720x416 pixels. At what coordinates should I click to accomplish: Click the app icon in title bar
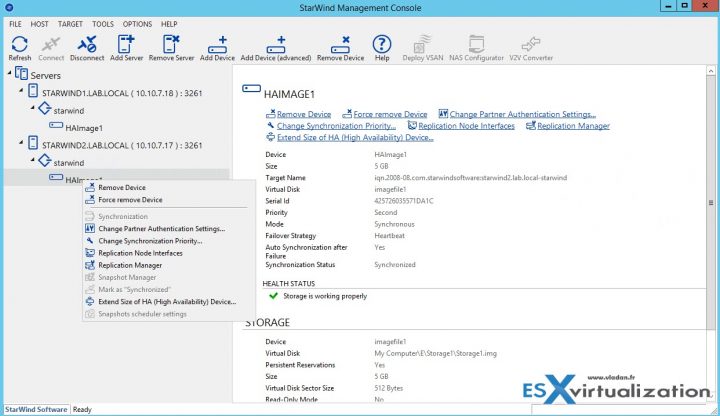click(x=9, y=7)
